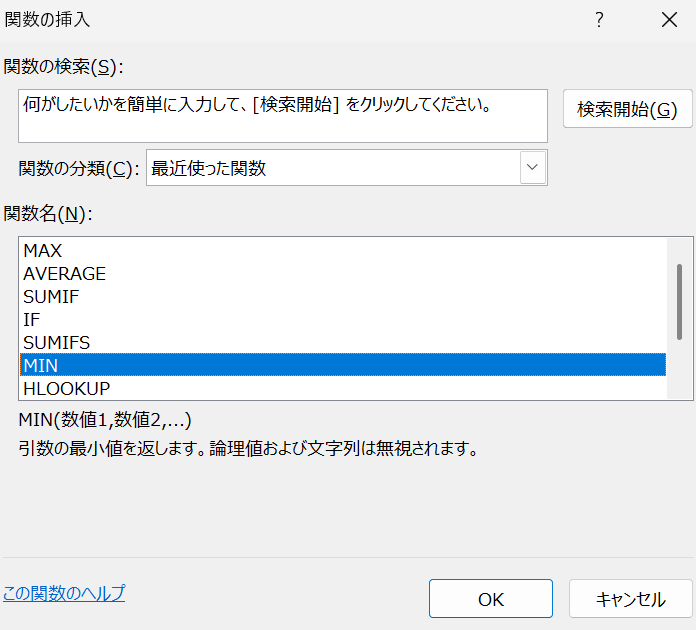Click the 関数の分類(C) label
The width and height of the screenshot is (696, 630).
[77, 168]
